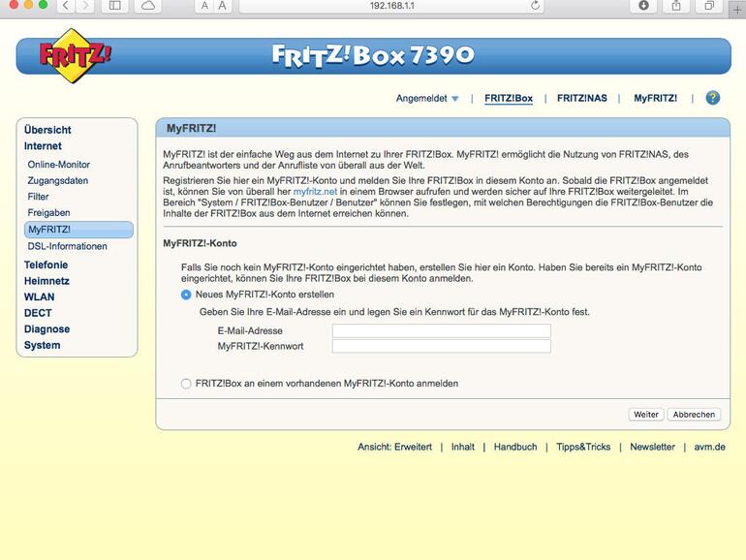
Task: Open help via the question mark icon
Action: (x=712, y=98)
